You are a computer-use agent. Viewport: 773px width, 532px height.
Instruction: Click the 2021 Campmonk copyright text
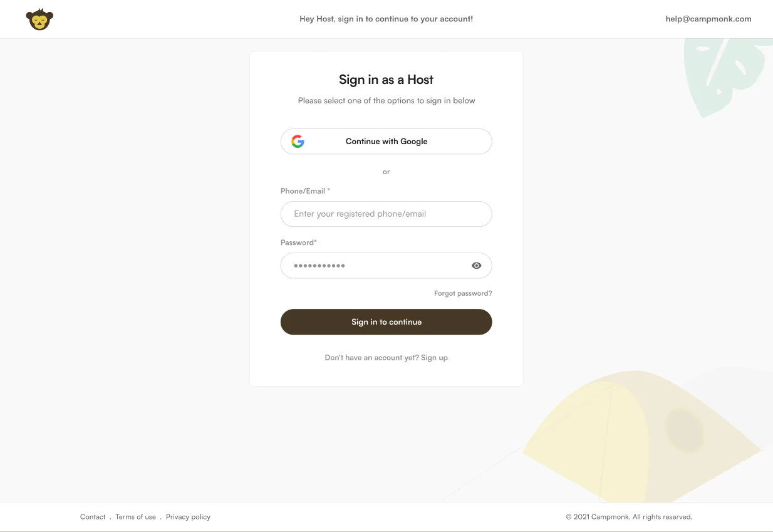point(629,517)
